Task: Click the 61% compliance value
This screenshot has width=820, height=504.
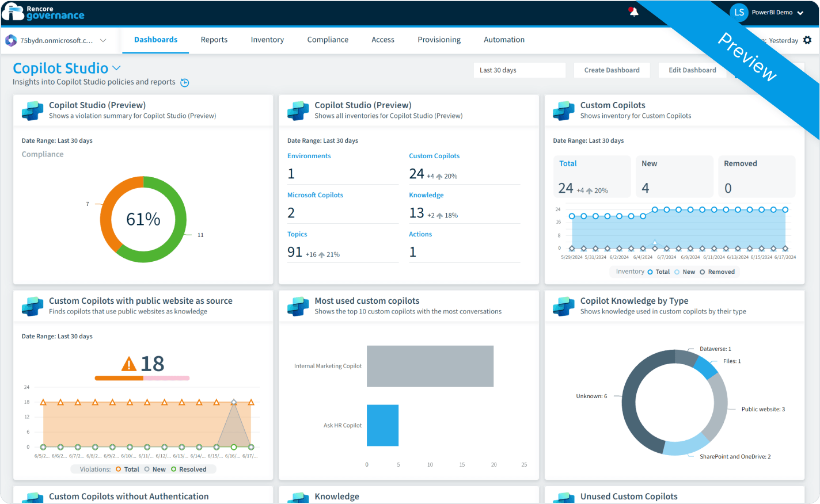Action: pyautogui.click(x=143, y=219)
